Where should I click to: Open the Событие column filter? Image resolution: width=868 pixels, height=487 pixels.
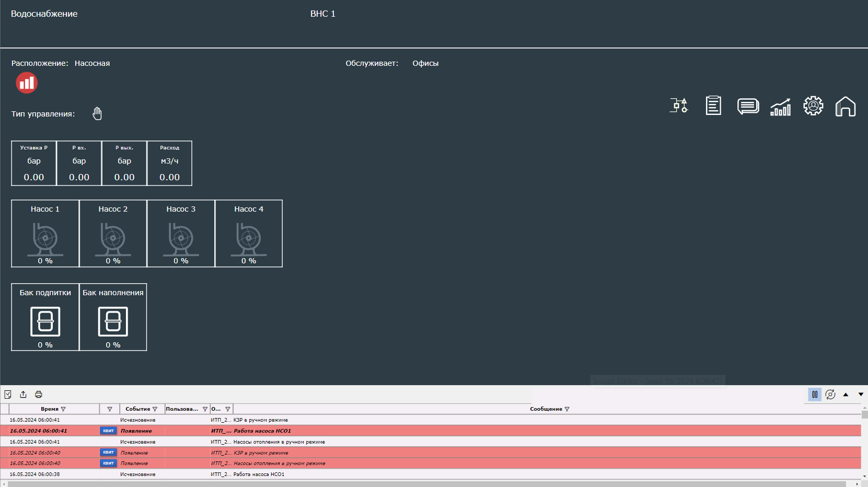coord(155,409)
